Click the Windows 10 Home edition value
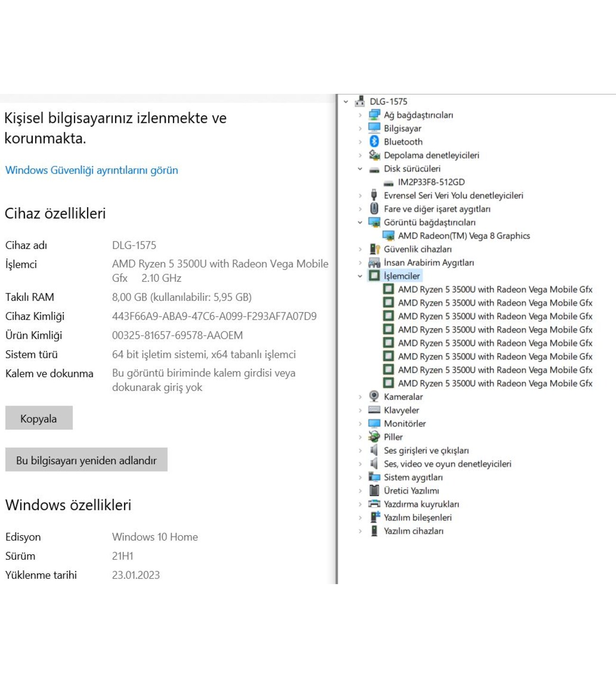This screenshot has width=616, height=678. (x=155, y=537)
